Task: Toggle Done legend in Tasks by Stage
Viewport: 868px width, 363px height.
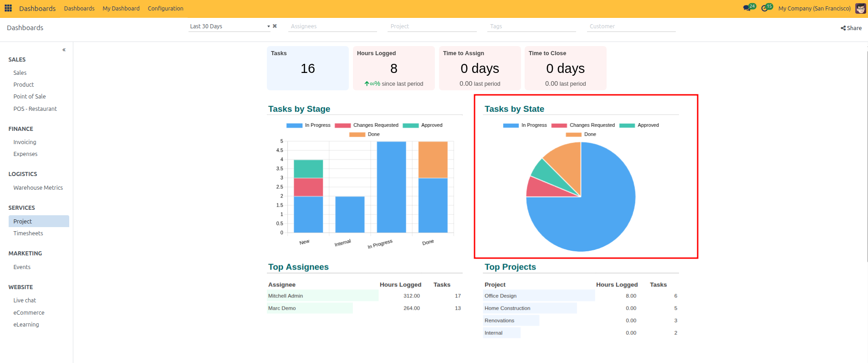Action: click(x=364, y=134)
